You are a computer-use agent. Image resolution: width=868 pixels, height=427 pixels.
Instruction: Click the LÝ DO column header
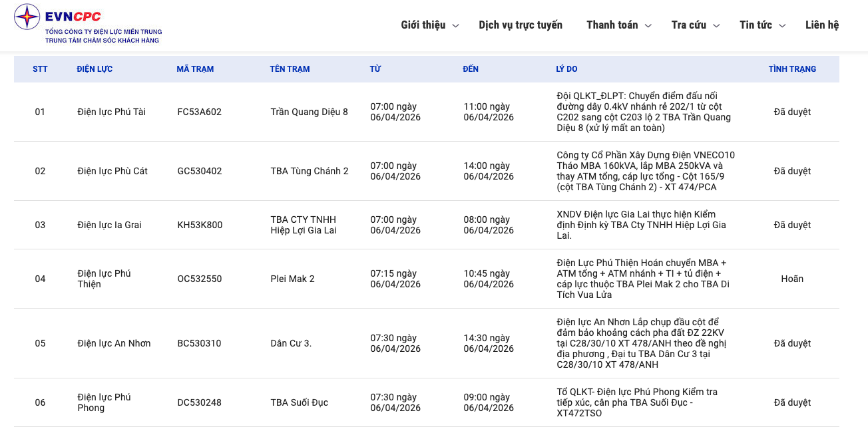(x=566, y=69)
